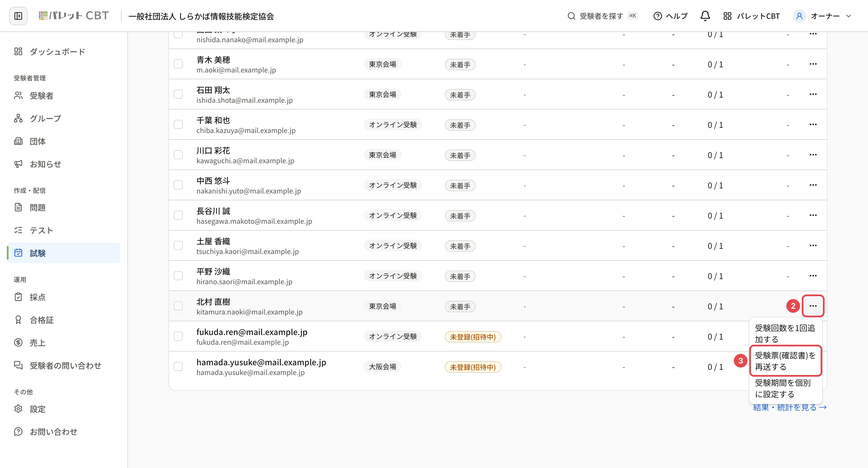868x468 pixels.
Task: Open 受験者 in the sidebar
Action: 63,96
